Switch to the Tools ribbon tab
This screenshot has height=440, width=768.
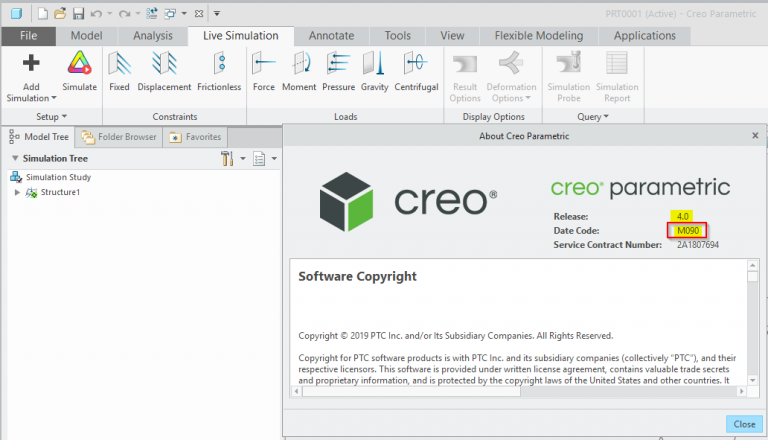pyautogui.click(x=397, y=36)
